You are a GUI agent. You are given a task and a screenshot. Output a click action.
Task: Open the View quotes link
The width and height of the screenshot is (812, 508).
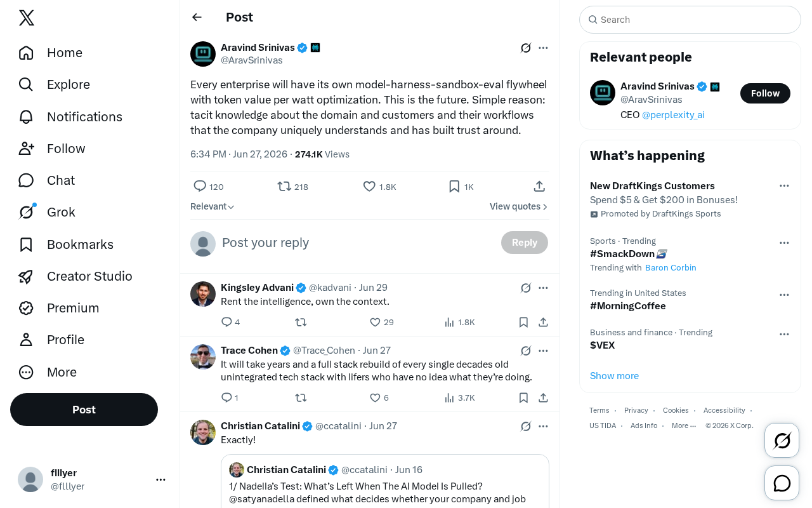pos(518,206)
